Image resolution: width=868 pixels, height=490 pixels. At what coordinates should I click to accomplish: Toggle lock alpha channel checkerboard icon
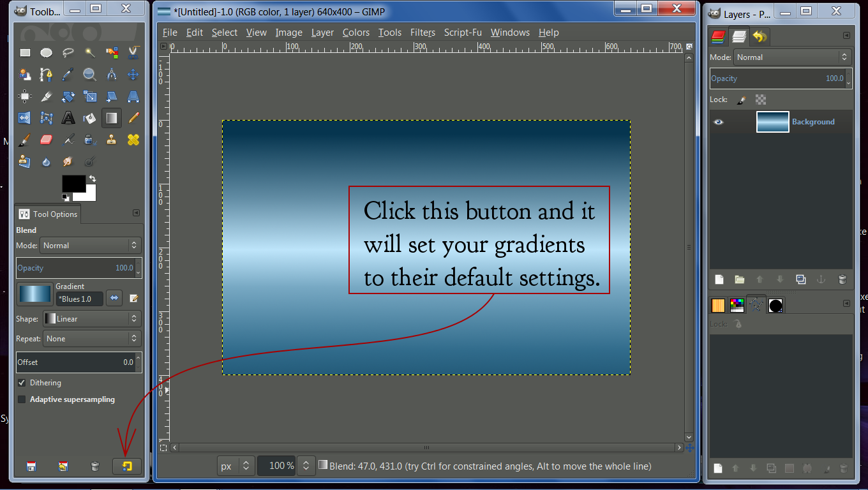760,100
